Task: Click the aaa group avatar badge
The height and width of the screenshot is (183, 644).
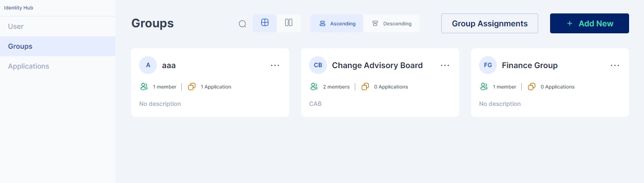Action: (x=148, y=65)
